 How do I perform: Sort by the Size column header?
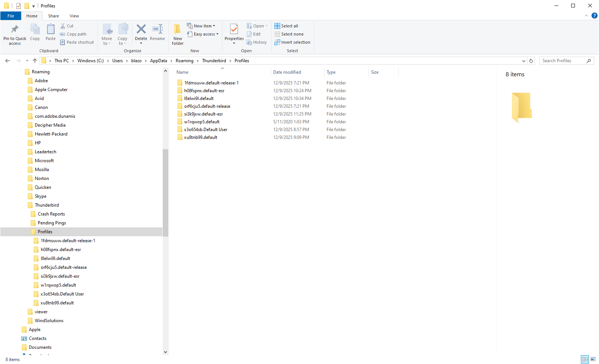coord(384,72)
